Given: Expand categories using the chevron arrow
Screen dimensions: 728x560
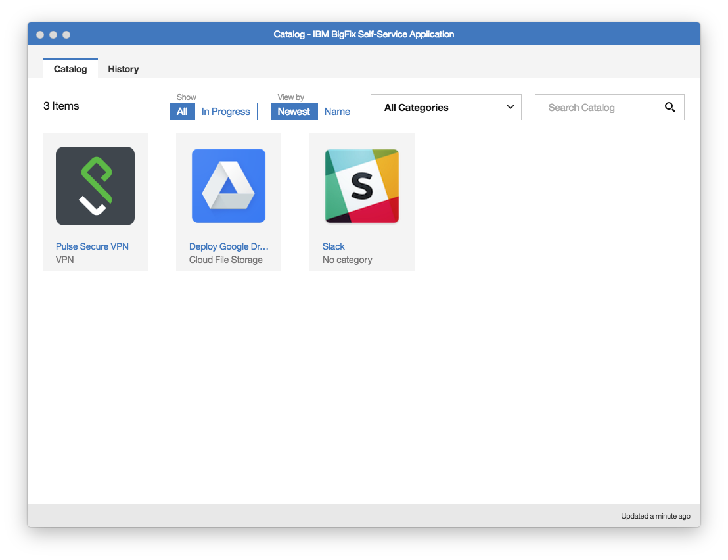Looking at the screenshot, I should coord(510,107).
